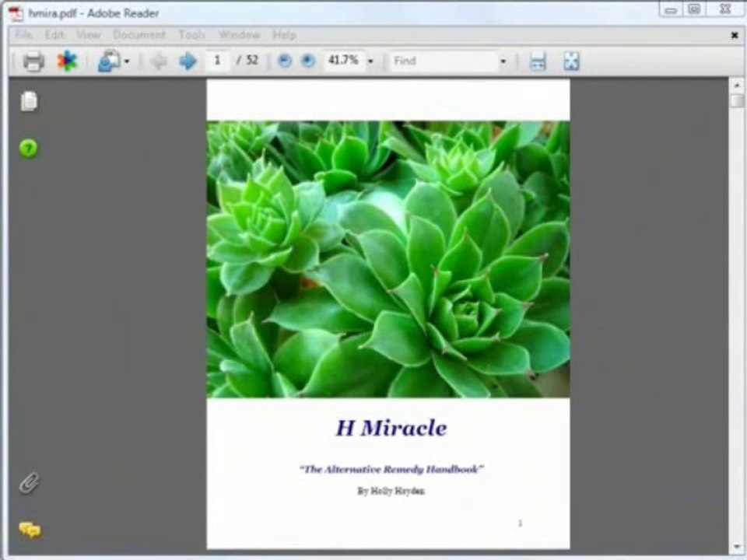
Task: Click the fit full page icon
Action: point(571,61)
